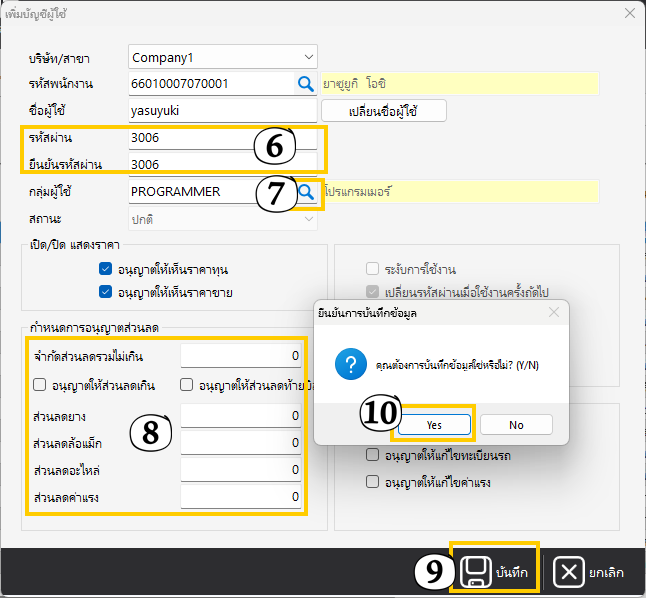Click the employee code search magnifier icon
This screenshot has height=598, width=646.
pyautogui.click(x=305, y=83)
